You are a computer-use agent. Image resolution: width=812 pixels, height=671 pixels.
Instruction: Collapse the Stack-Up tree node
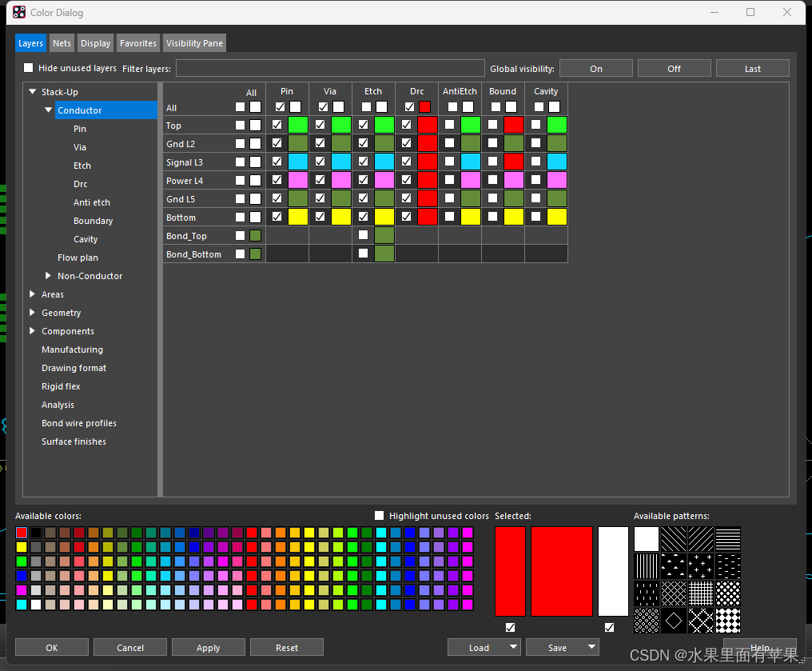tap(33, 92)
